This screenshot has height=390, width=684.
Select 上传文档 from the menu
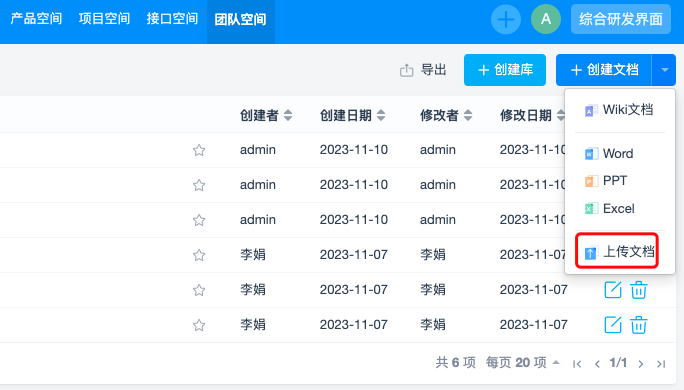(x=619, y=252)
